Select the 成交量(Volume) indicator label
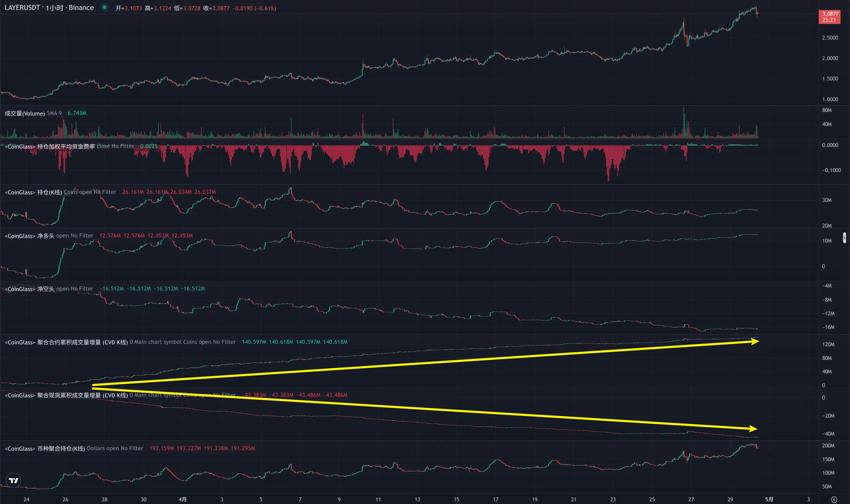 [25, 113]
